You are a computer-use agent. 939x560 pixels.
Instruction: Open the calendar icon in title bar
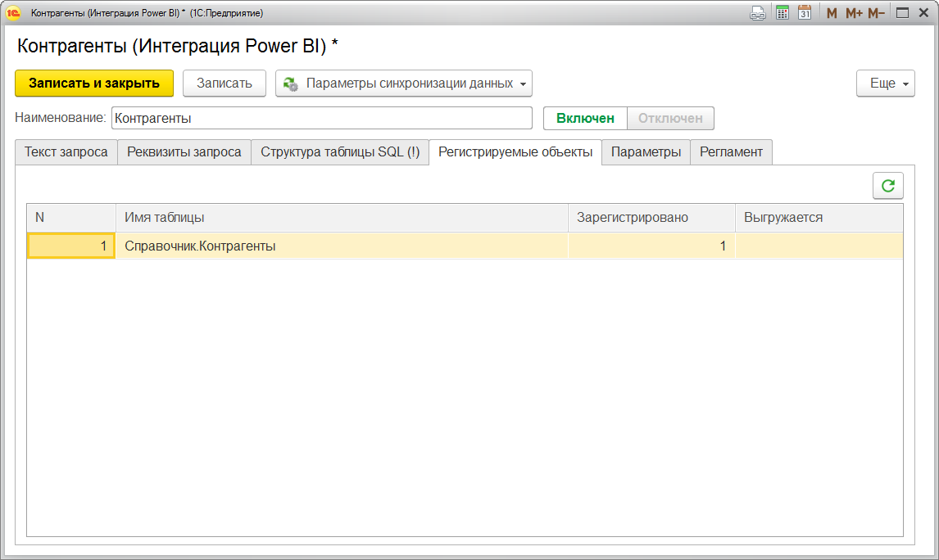[x=805, y=12]
